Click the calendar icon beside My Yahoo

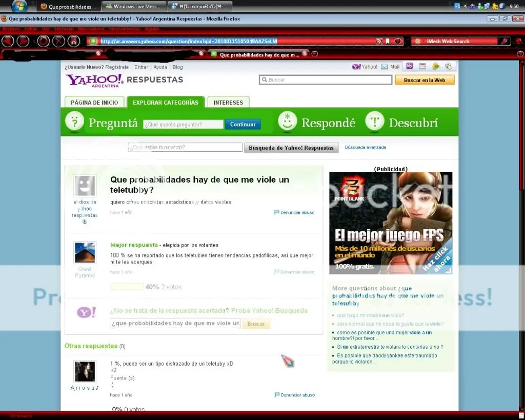[x=422, y=66]
